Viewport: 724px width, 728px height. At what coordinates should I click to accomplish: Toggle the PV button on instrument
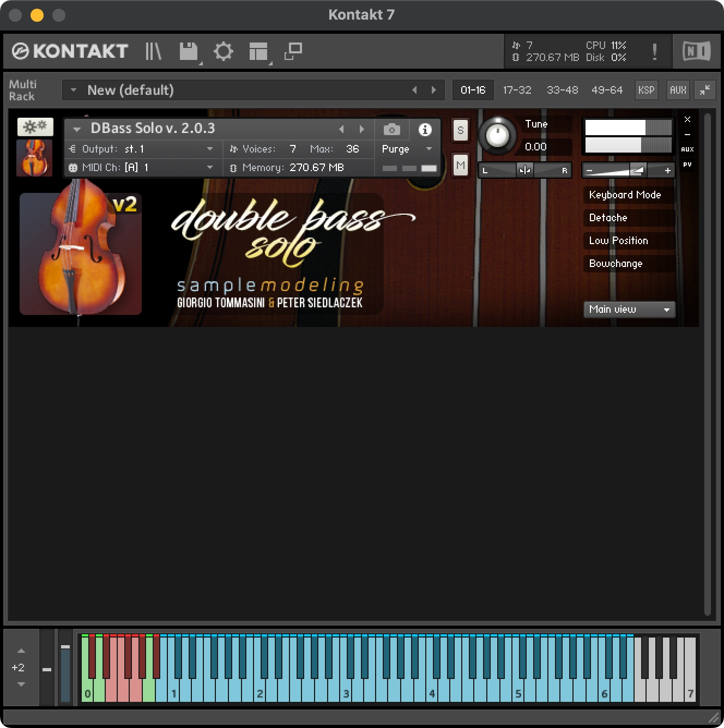pos(687,165)
